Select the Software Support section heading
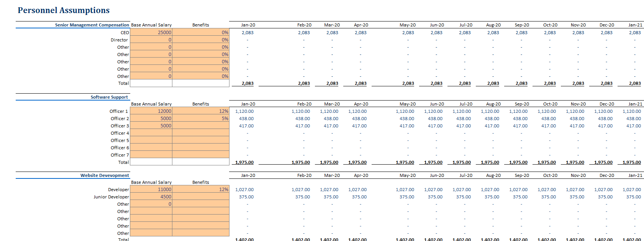The image size is (644, 241). 109,97
